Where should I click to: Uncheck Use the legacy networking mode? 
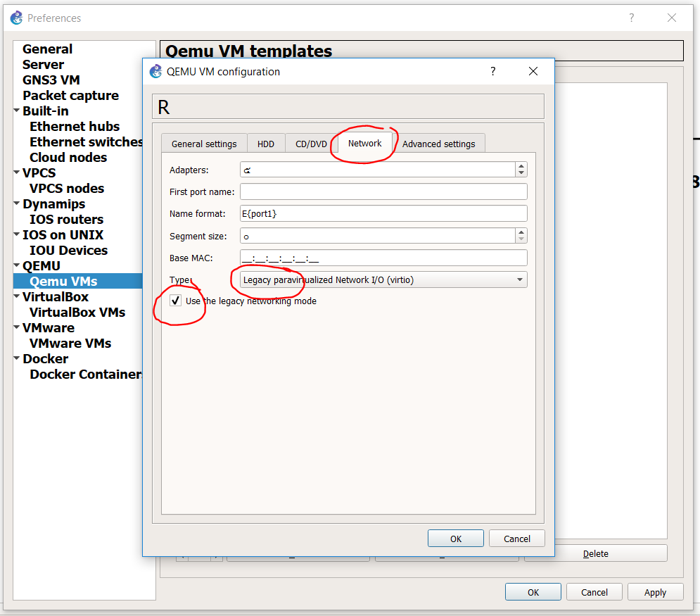point(175,301)
